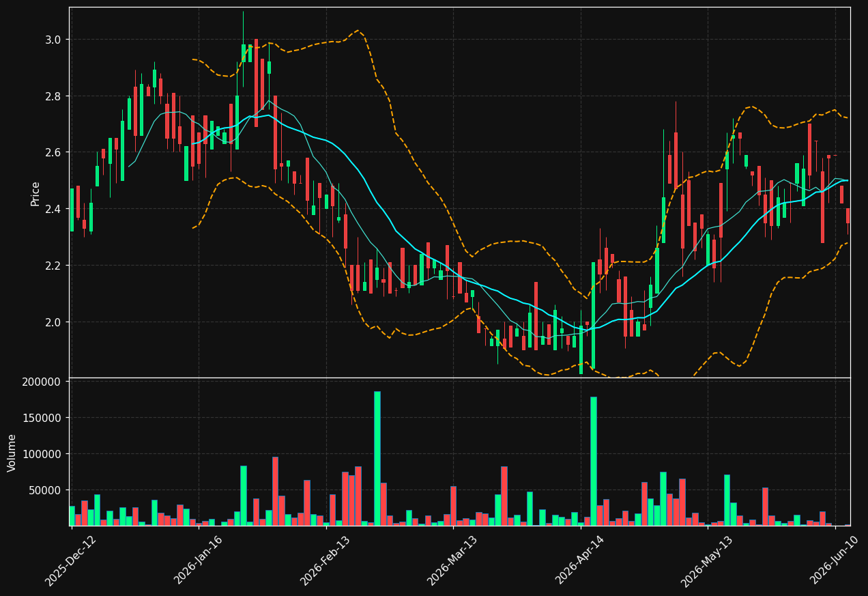Click the 50000 volume tick label
The image size is (868, 596).
coord(45,490)
